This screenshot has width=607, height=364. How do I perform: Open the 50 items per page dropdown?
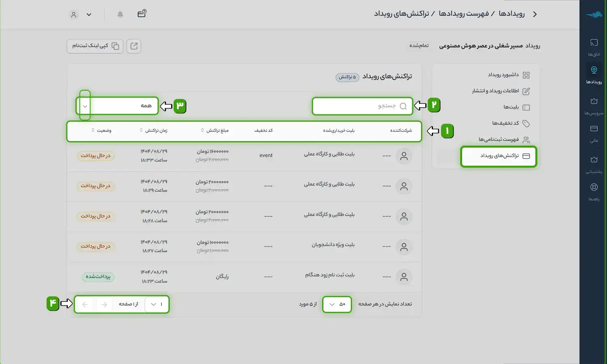337,304
